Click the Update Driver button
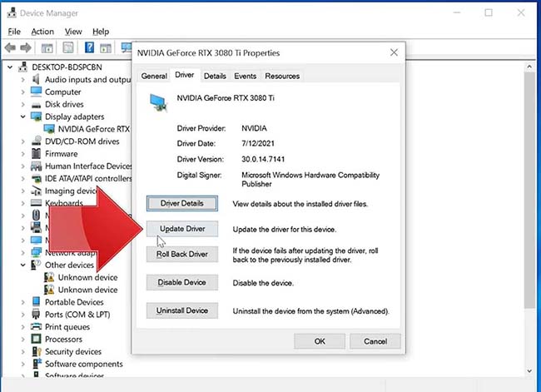Screen dimensions: 541x392 pyautogui.click(x=181, y=229)
